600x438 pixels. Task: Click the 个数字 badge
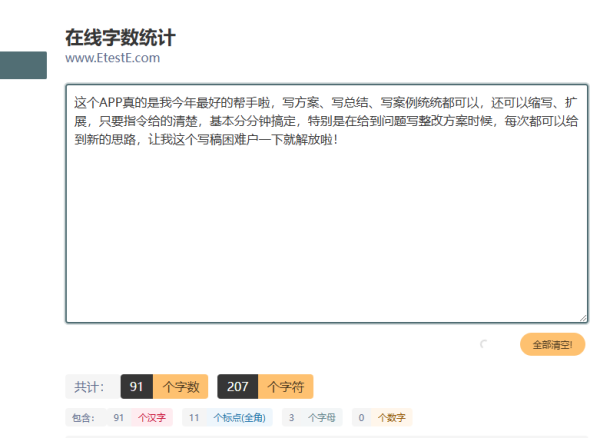point(392,417)
